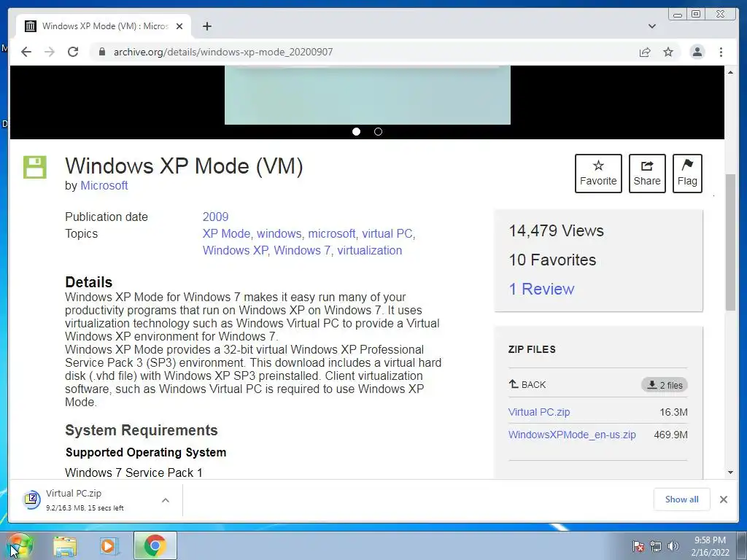The width and height of the screenshot is (747, 560).
Task: Click the vertical scrollbar thumb
Action: tap(730, 242)
